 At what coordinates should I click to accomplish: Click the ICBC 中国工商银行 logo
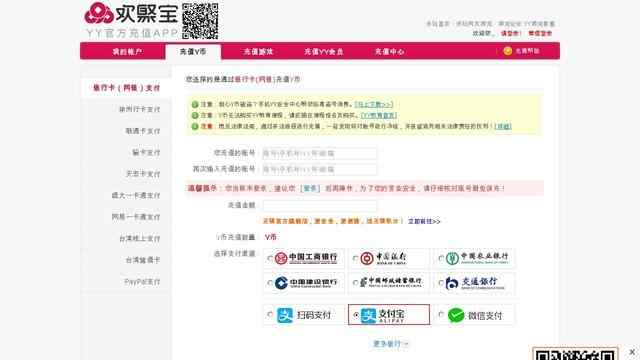pos(306,258)
